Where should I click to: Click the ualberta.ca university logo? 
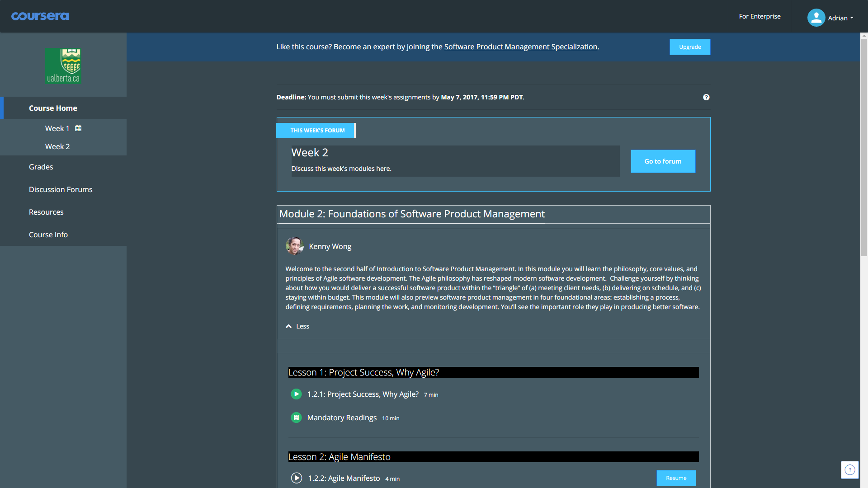[x=63, y=66]
